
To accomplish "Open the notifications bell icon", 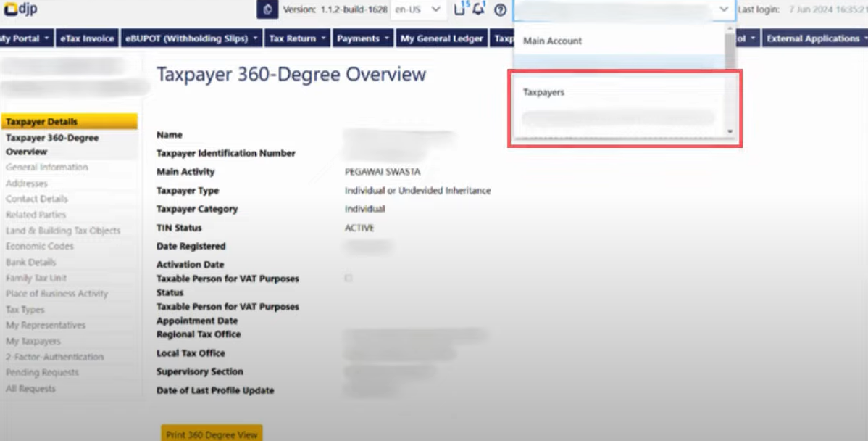I will (x=478, y=9).
